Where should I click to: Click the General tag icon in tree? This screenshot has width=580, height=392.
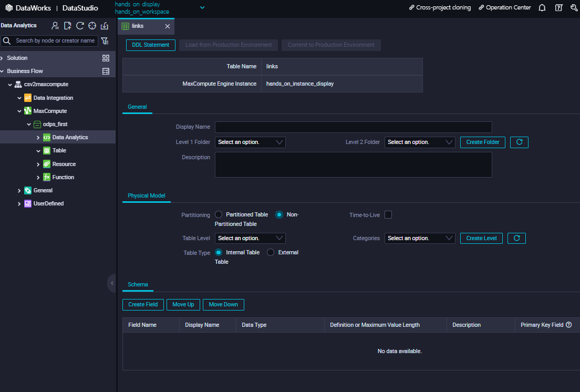(28, 190)
